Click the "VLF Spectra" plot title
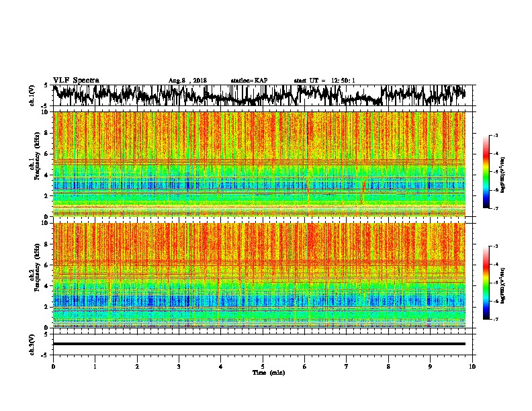532x411 pixels. 76,80
